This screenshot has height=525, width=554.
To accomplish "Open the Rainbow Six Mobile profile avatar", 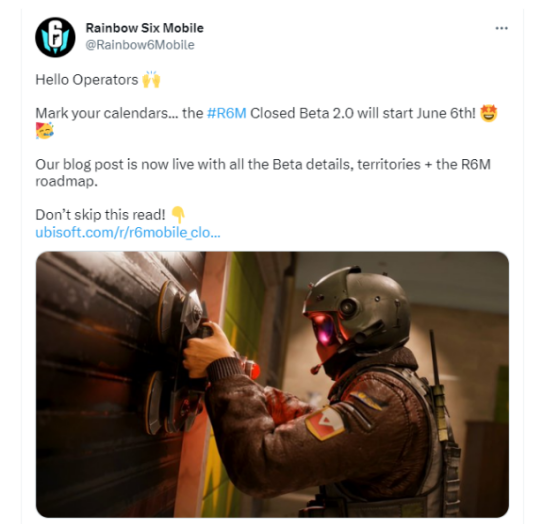I will (55, 37).
